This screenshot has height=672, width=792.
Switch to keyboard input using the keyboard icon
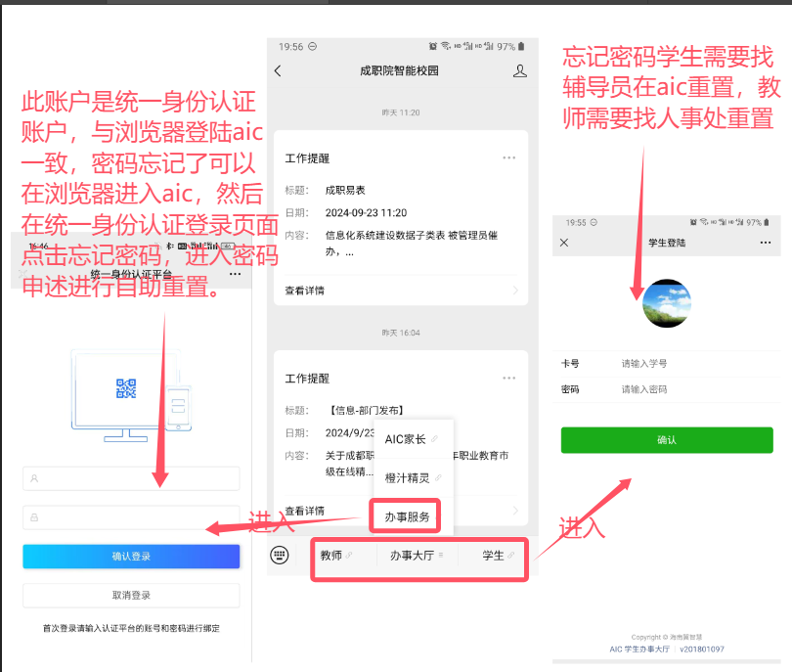pyautogui.click(x=281, y=556)
